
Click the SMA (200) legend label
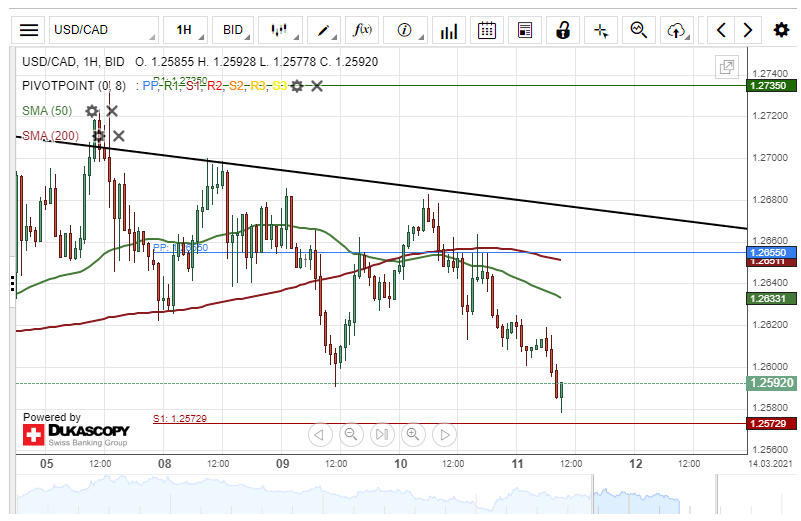51,136
